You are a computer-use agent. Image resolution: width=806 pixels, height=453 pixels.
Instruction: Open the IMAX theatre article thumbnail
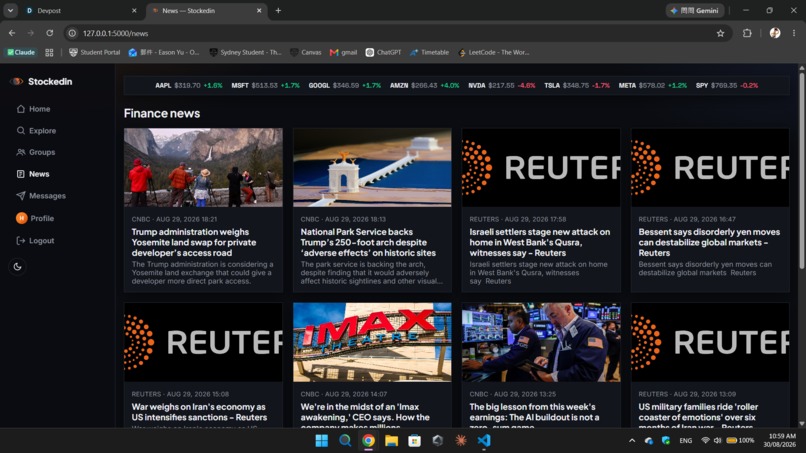[372, 342]
